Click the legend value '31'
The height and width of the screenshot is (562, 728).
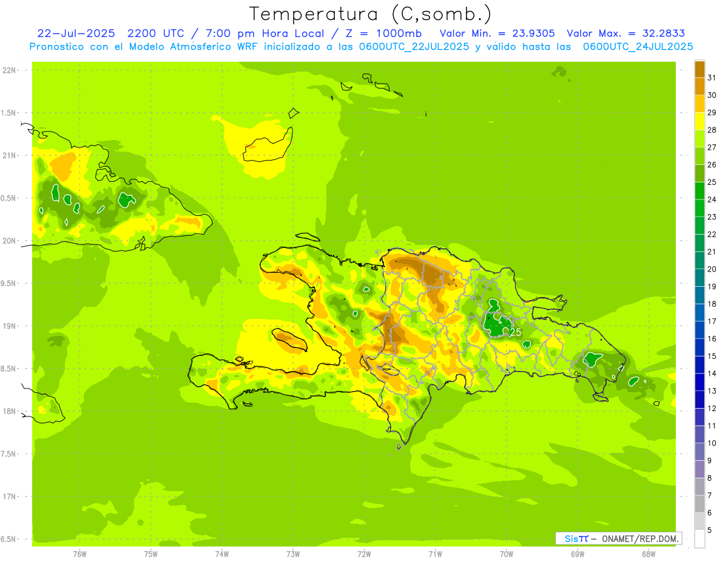coord(712,77)
